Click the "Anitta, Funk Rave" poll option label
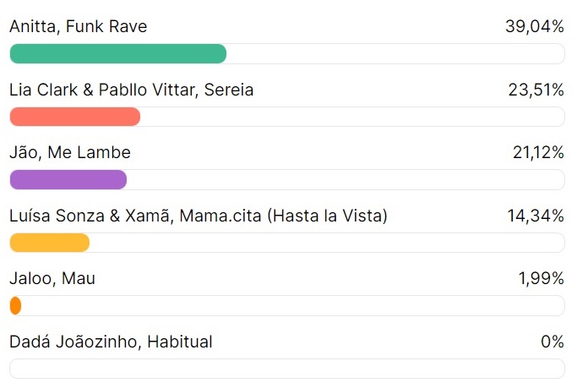588x383 pixels. (x=78, y=27)
